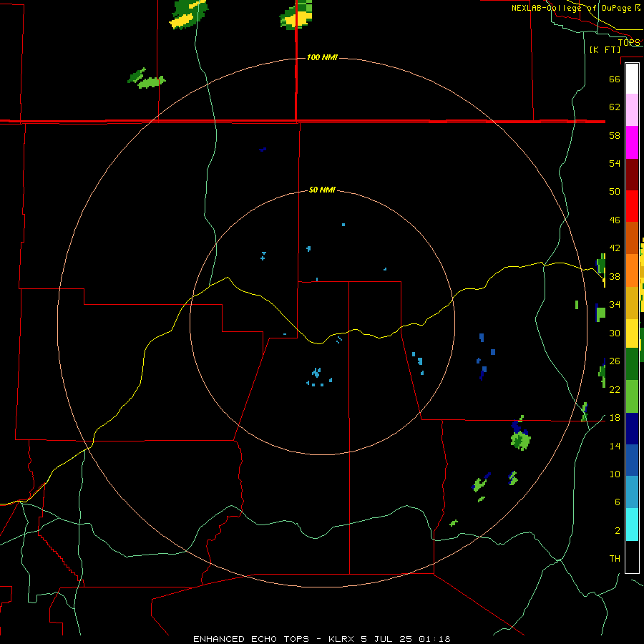Select the dark orange color scale swatch
The width and height of the screenshot is (644, 644).
coord(632,238)
